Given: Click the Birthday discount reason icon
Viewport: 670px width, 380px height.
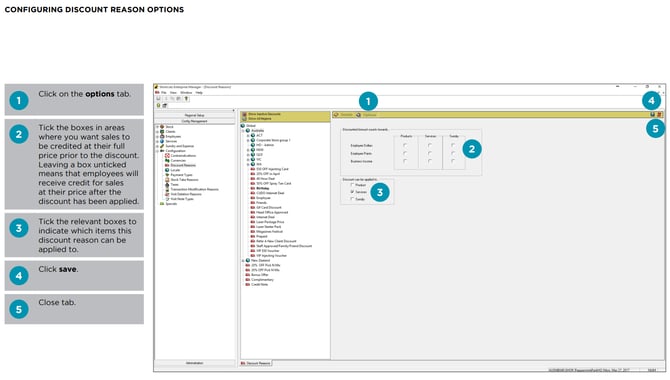Looking at the screenshot, I should tap(253, 188).
